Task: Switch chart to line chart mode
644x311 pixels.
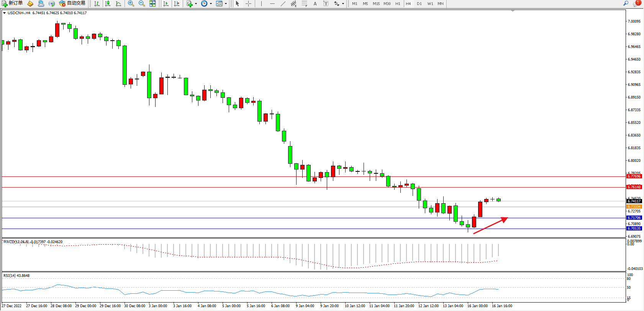Action: click(118, 3)
